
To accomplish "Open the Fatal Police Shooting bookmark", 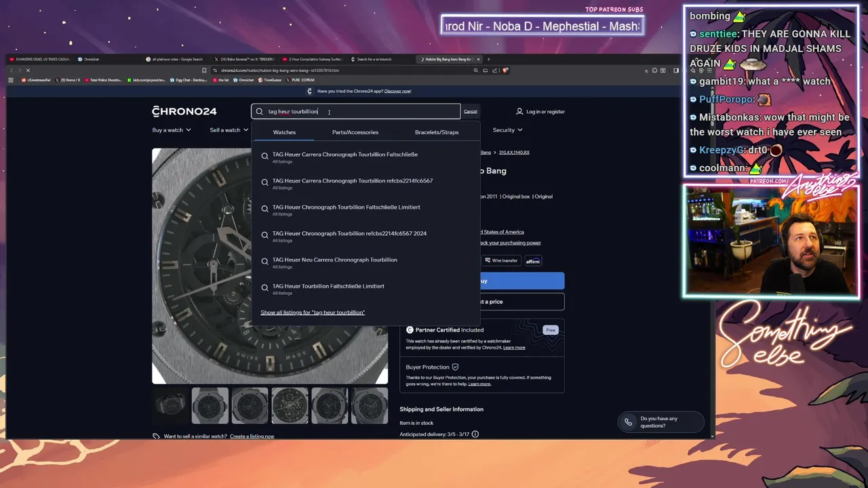I will click(103, 80).
